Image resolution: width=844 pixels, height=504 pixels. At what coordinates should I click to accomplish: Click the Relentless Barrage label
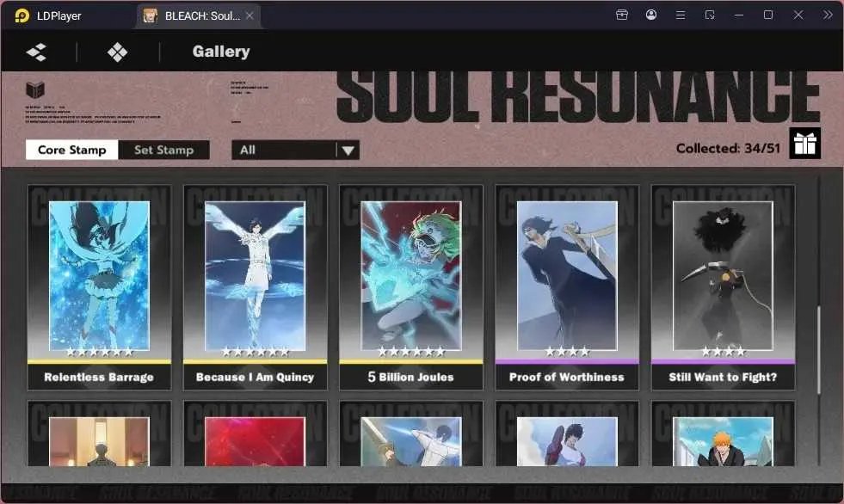point(99,377)
